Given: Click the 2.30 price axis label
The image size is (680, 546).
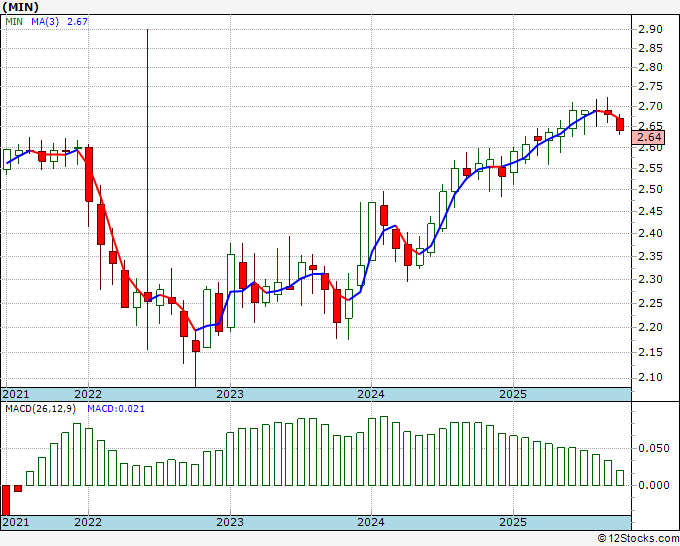Looking at the screenshot, I should pos(650,279).
